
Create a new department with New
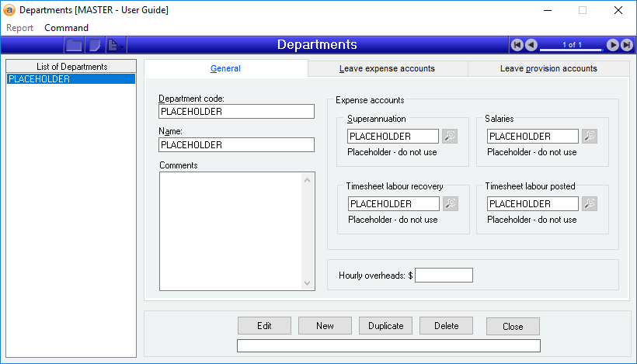click(x=325, y=326)
